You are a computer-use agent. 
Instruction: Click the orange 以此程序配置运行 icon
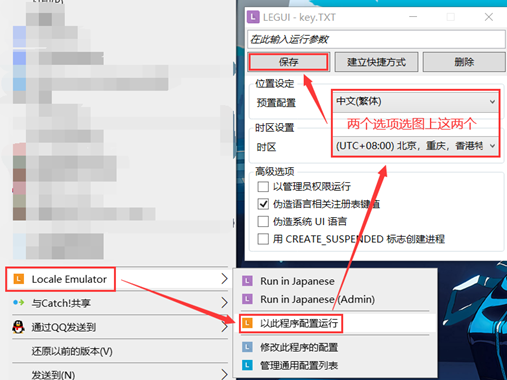point(247,323)
